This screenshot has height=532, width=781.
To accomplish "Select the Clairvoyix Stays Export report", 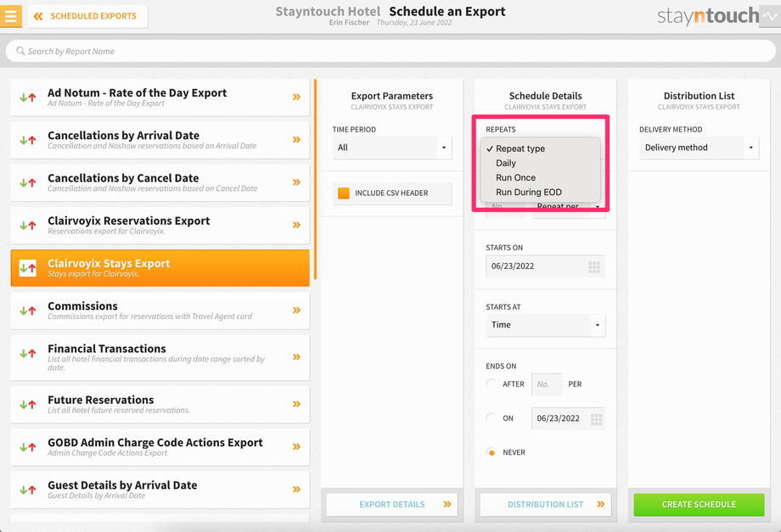I will pyautogui.click(x=160, y=268).
